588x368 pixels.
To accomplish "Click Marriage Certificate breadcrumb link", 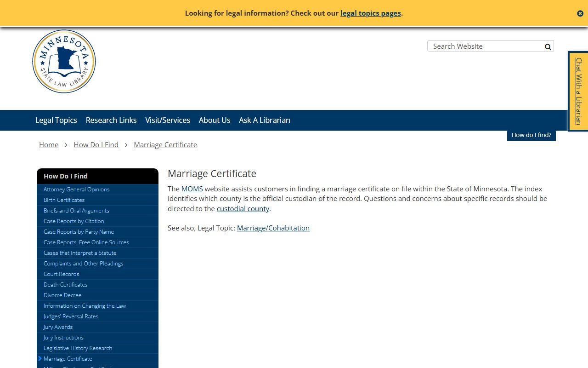I will [x=165, y=144].
